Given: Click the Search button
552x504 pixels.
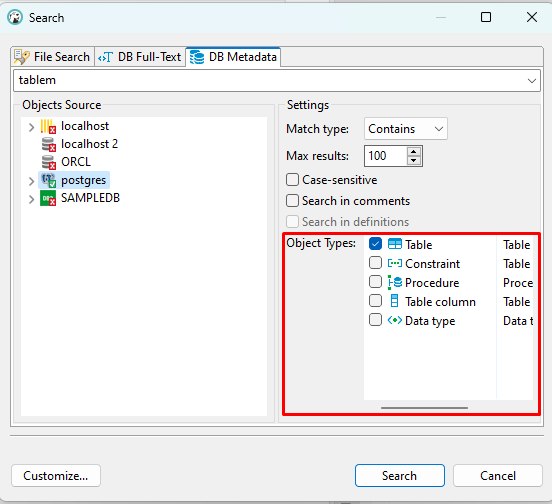Looking at the screenshot, I should 400,475.
